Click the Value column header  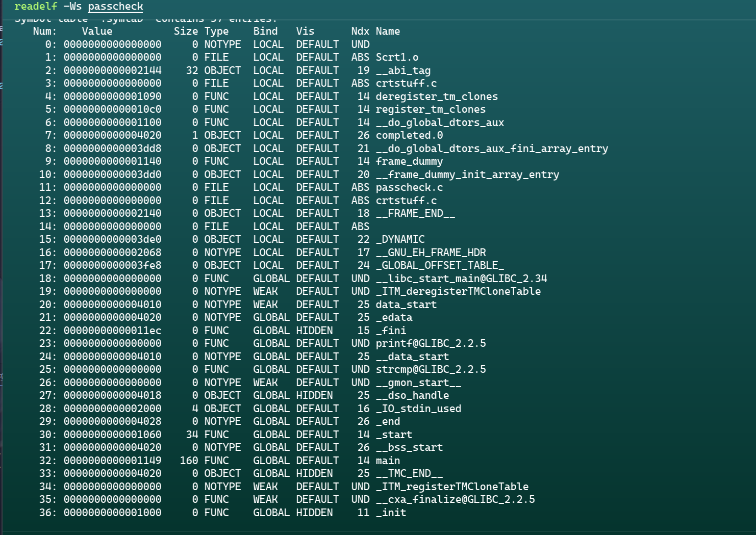[97, 32]
